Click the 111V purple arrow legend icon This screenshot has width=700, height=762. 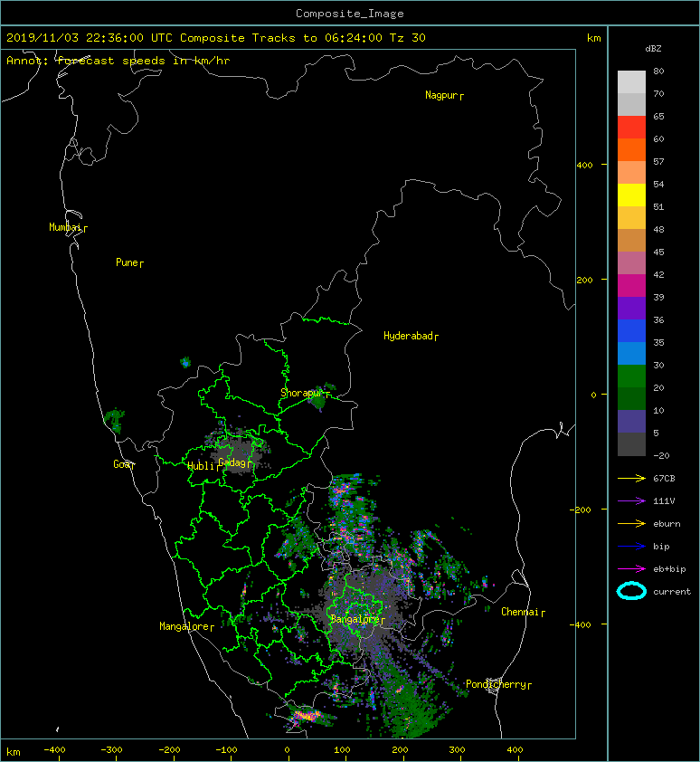pos(631,501)
